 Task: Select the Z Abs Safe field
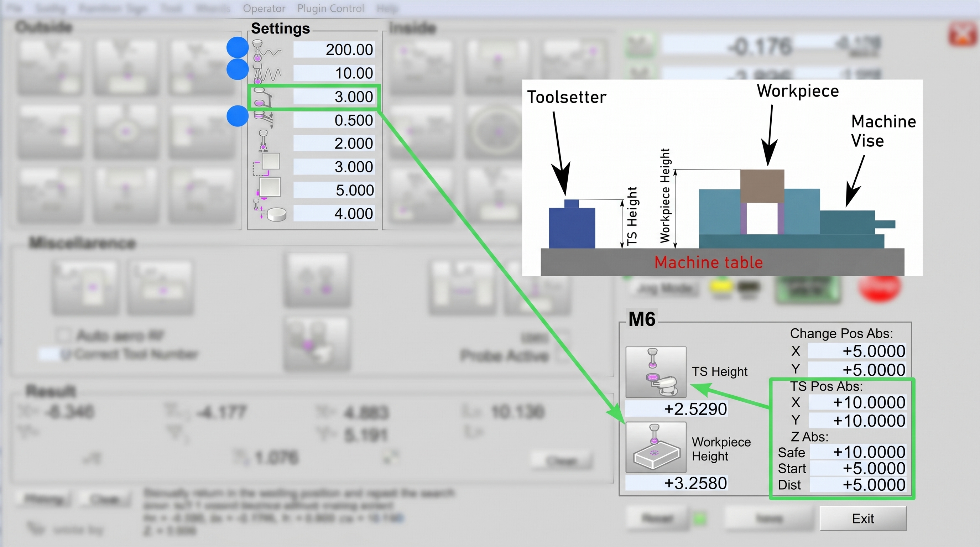pos(857,452)
